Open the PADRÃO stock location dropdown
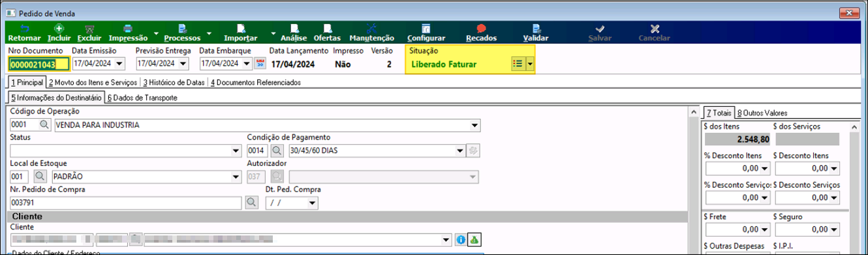 point(236,176)
